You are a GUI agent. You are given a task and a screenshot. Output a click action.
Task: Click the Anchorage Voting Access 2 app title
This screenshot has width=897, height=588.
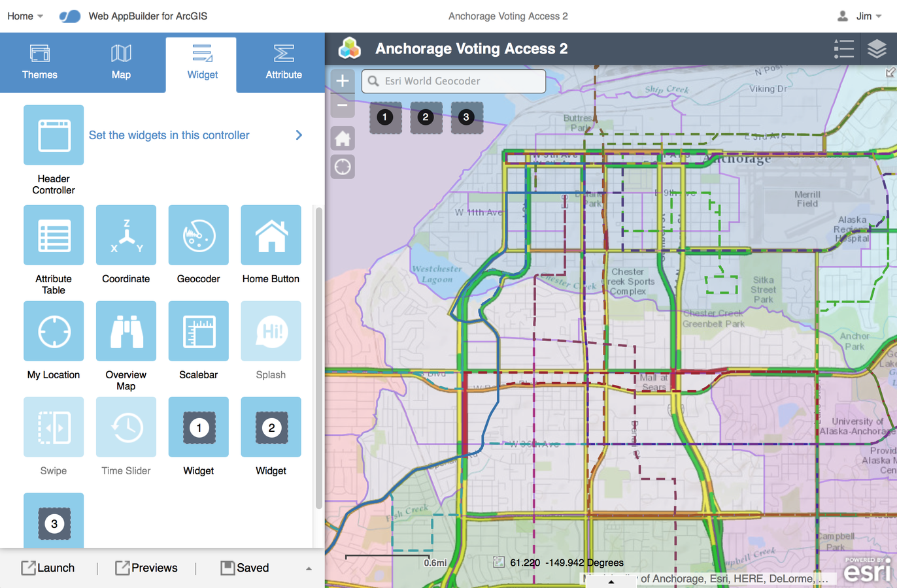[471, 49]
